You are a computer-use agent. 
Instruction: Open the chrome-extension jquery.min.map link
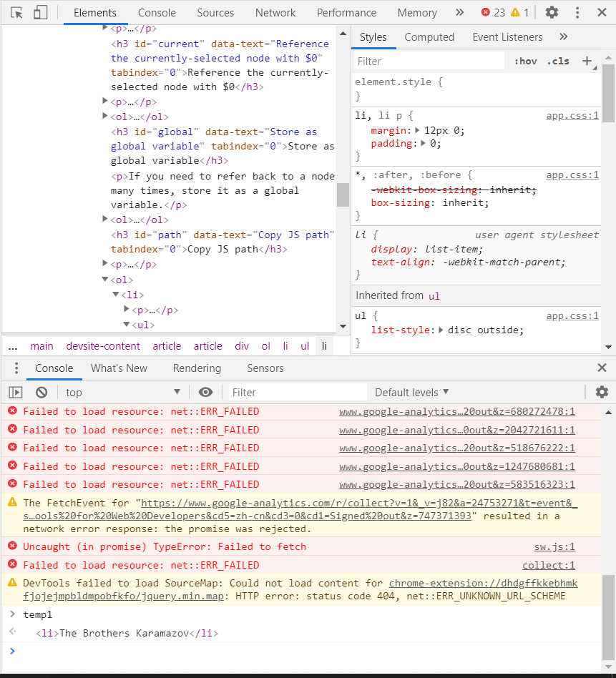click(x=300, y=589)
